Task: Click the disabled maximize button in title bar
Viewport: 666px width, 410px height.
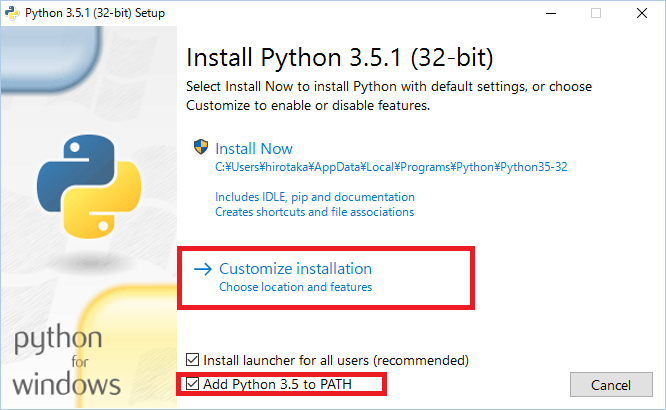Action: tap(596, 13)
